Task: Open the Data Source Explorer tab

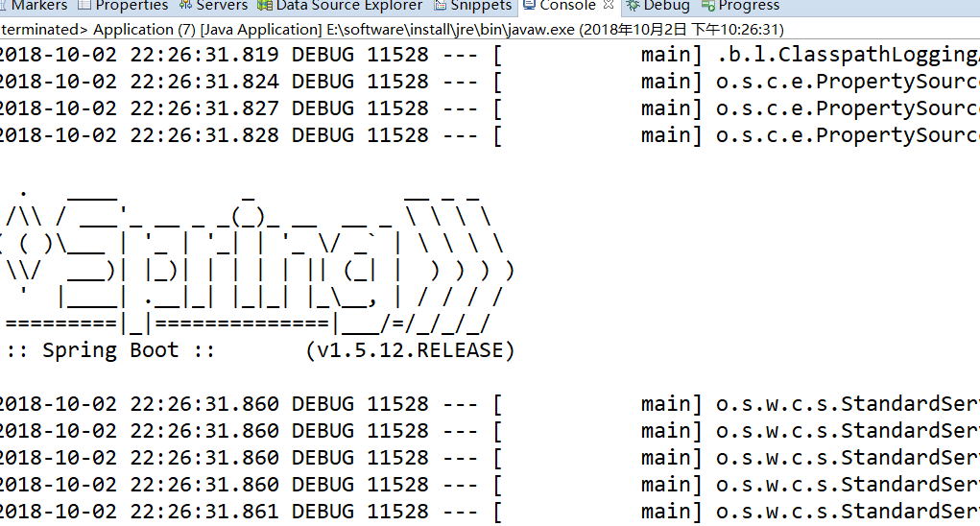Action: click(x=342, y=6)
